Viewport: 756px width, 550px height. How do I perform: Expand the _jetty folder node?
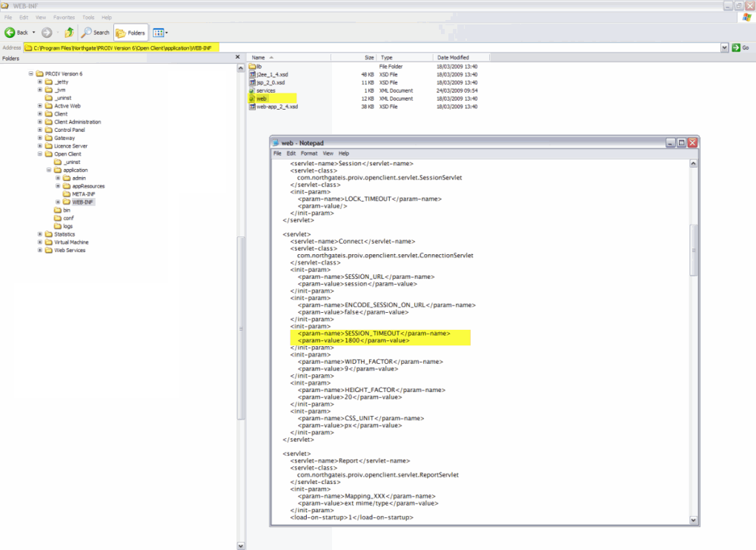coord(40,82)
